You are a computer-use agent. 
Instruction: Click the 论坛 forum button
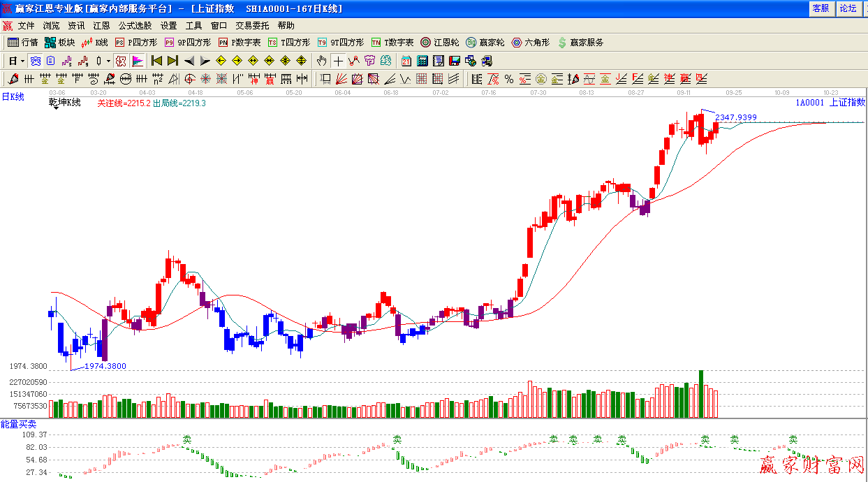pyautogui.click(x=848, y=8)
